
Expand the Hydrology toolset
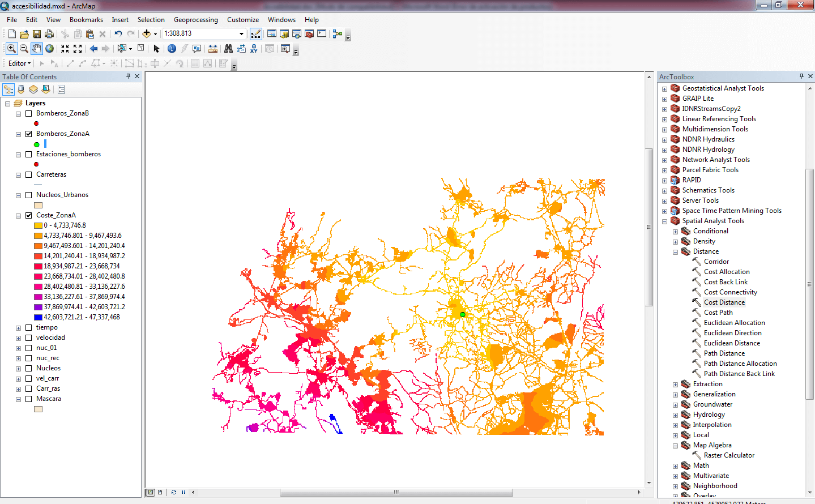[x=675, y=415]
